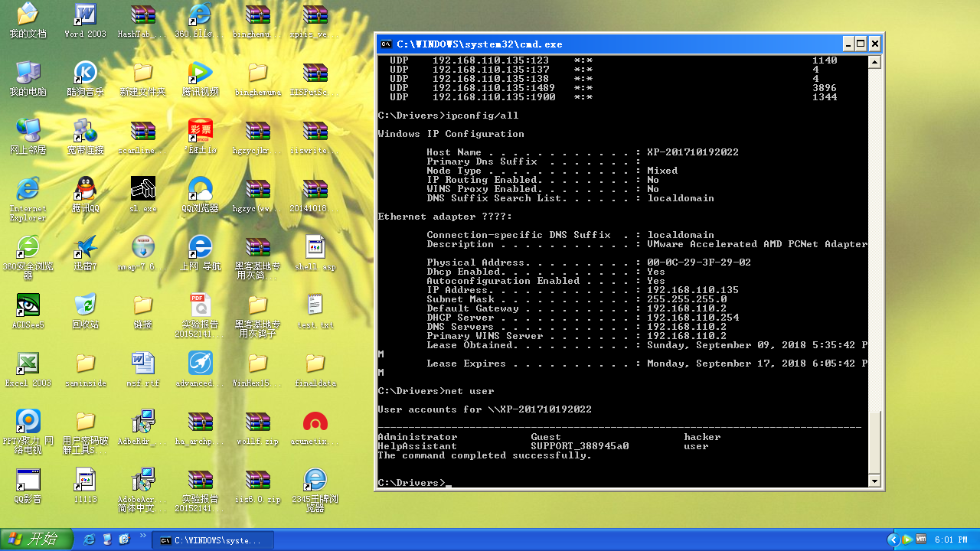Click the 'hacker' user account text

(x=702, y=437)
